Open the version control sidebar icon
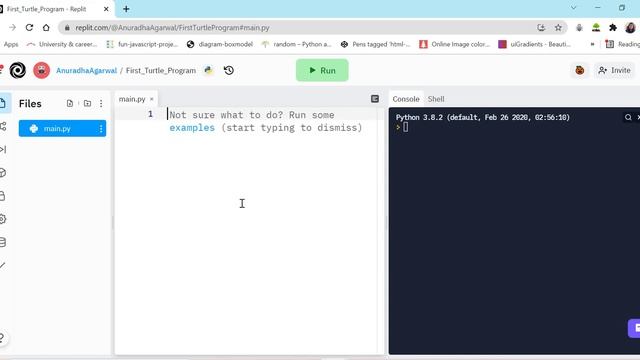The height and width of the screenshot is (360, 640). [x=3, y=127]
